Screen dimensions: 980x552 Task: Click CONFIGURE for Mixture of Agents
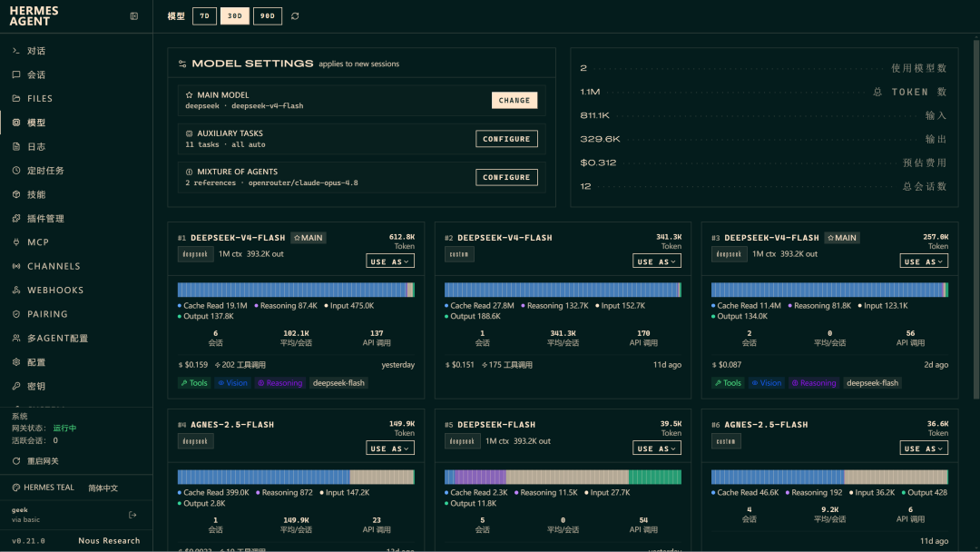[506, 177]
